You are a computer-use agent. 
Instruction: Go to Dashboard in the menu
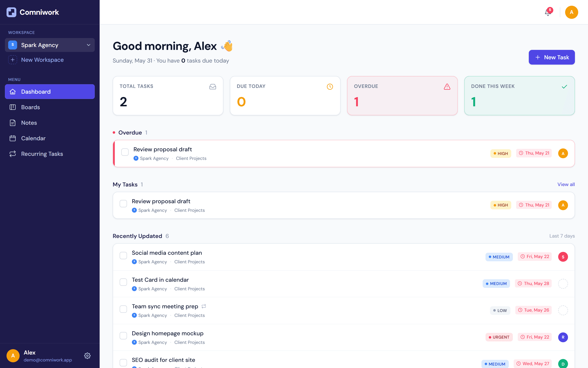click(50, 92)
